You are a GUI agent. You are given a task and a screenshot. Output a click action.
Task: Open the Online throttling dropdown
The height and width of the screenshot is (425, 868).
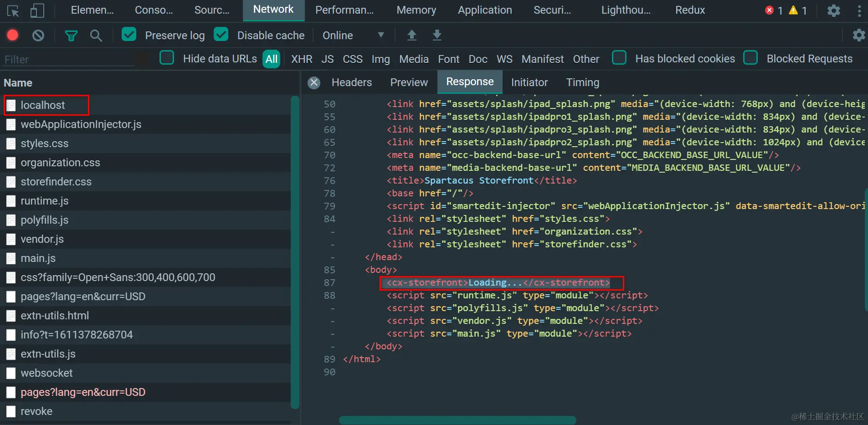tap(354, 35)
